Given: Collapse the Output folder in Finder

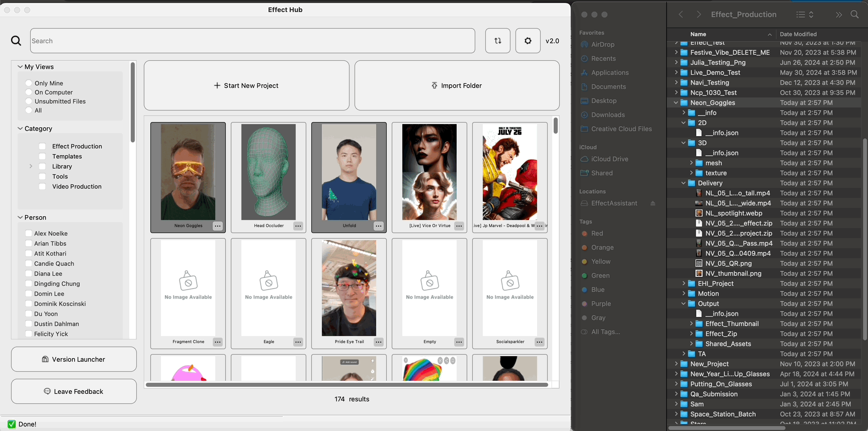Looking at the screenshot, I should (683, 303).
